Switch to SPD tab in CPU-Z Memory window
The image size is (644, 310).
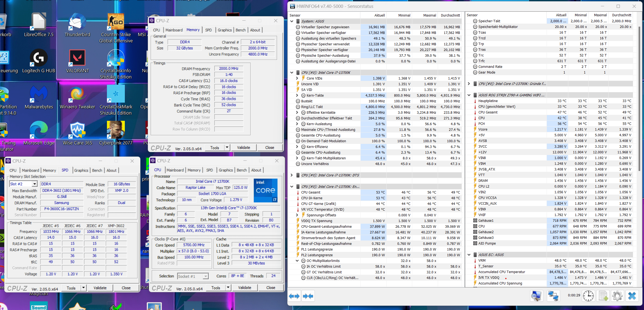208,30
